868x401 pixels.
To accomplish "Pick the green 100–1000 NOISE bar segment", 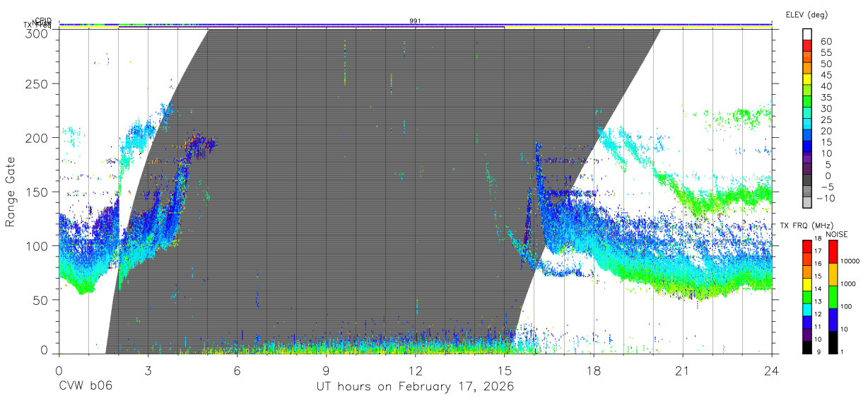I will click(833, 296).
